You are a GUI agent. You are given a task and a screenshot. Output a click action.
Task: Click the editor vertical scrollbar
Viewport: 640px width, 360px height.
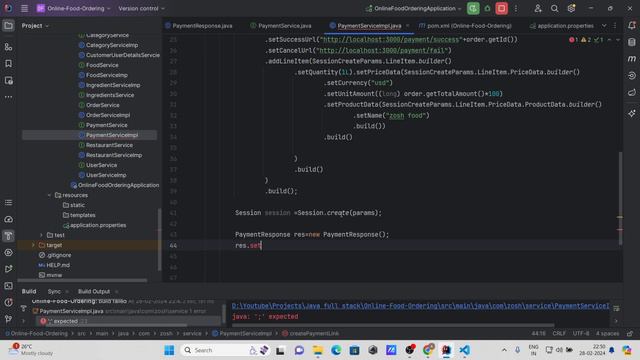point(620,198)
